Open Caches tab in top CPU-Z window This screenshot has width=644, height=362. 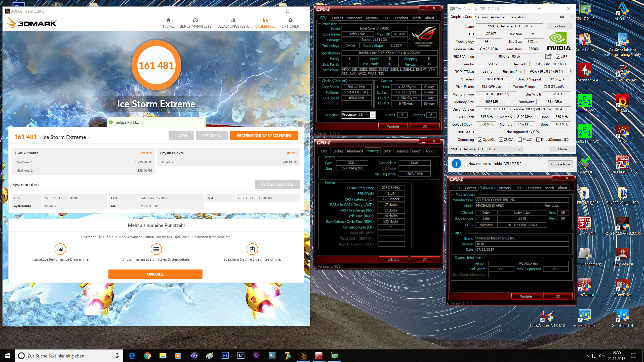point(337,18)
